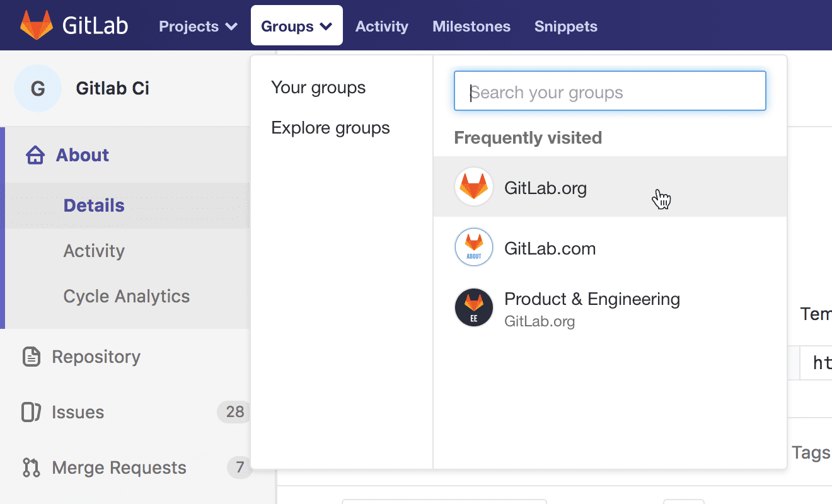Click the Explore groups link
The height and width of the screenshot is (504, 832).
[x=330, y=127]
